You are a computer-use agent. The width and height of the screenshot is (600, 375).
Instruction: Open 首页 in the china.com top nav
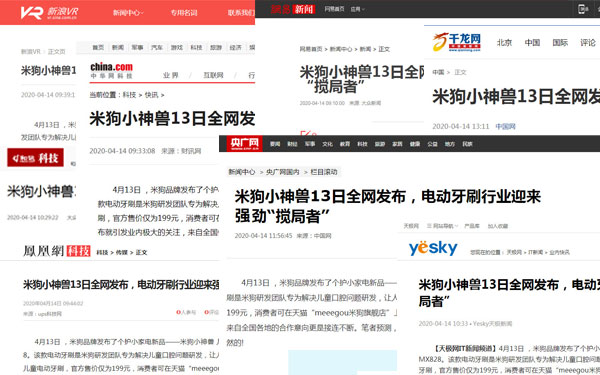coord(98,47)
